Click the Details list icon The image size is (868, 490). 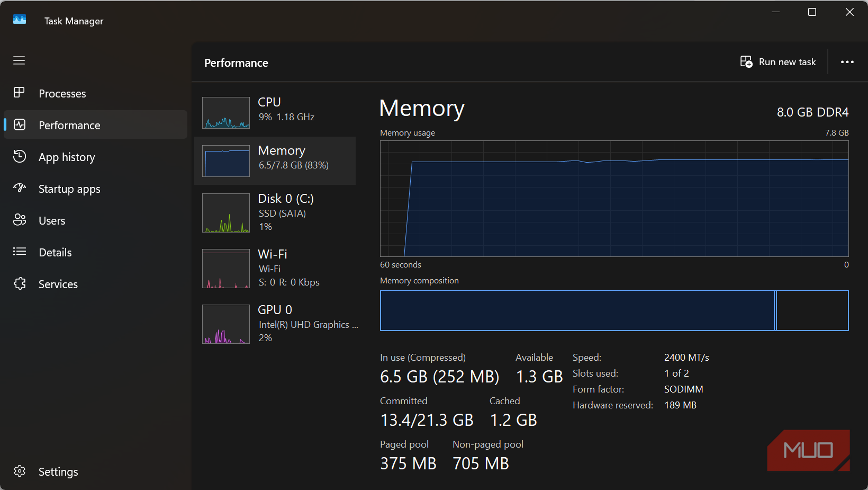pyautogui.click(x=20, y=252)
